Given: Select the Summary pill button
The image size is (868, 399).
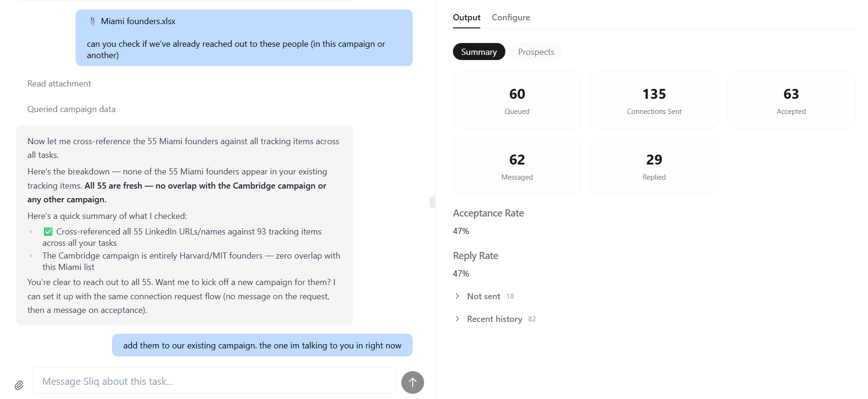Looking at the screenshot, I should point(478,52).
